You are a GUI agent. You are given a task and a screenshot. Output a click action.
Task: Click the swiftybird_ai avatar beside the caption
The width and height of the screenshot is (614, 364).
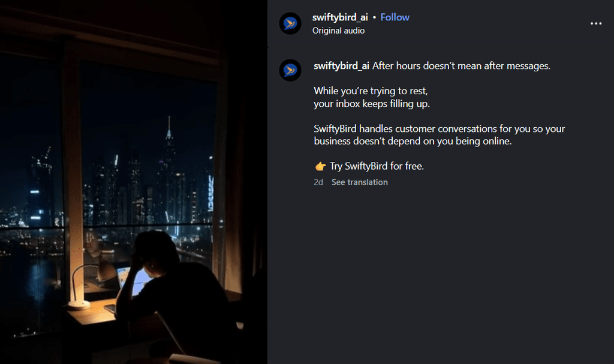(290, 70)
